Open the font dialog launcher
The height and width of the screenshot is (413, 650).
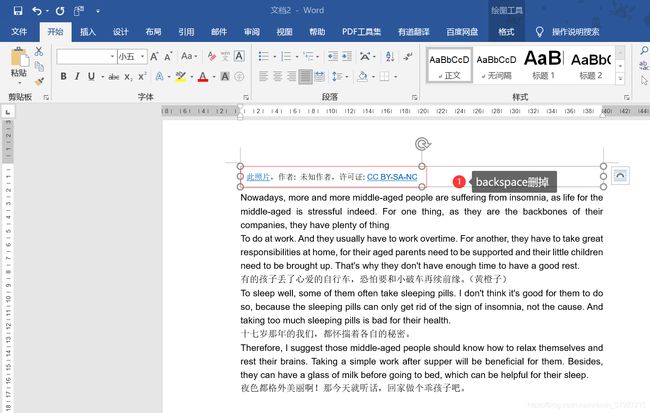click(x=246, y=97)
